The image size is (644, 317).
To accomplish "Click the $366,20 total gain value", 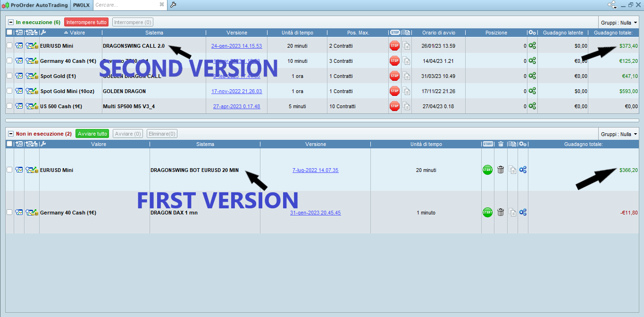I will (628, 170).
